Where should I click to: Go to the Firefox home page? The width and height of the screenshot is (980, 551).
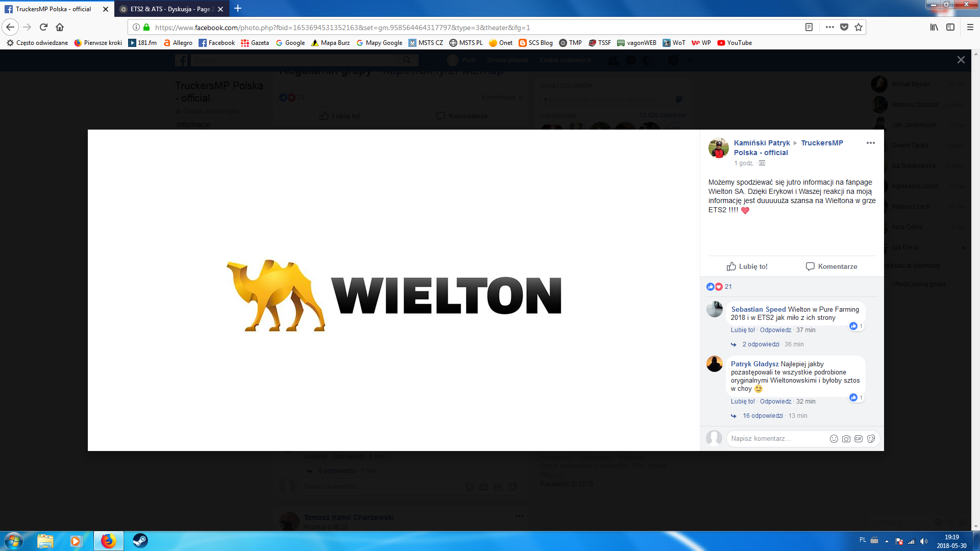[60, 27]
